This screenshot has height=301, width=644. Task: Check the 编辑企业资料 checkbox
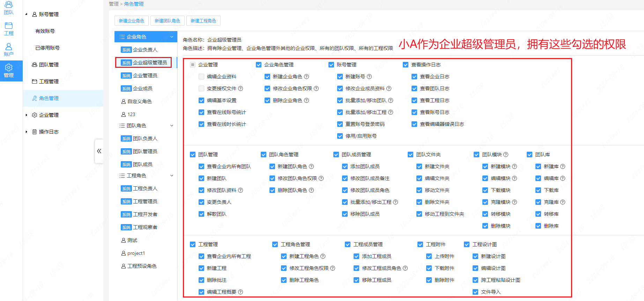[201, 77]
